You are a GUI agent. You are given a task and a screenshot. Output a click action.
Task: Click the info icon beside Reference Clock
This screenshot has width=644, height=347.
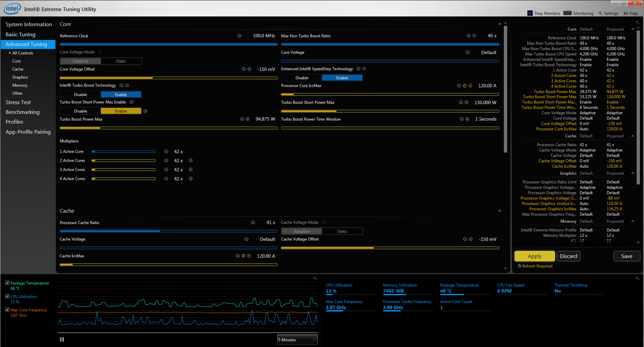click(x=239, y=36)
